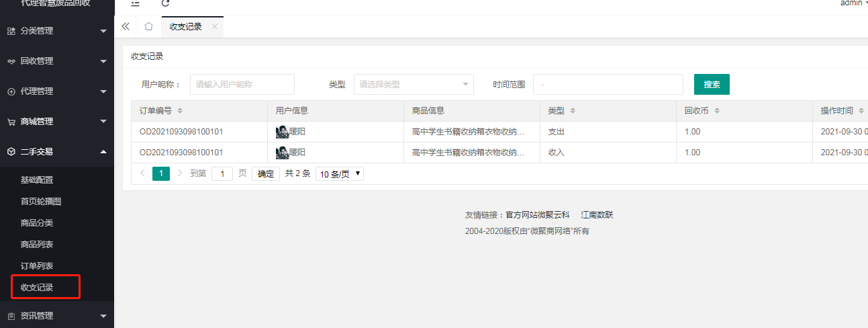Open 商品列表 in the sidebar
This screenshot has width=868, height=328.
click(37, 245)
